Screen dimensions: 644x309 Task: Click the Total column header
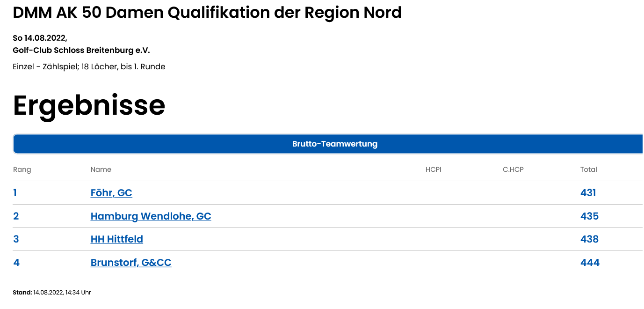point(589,169)
